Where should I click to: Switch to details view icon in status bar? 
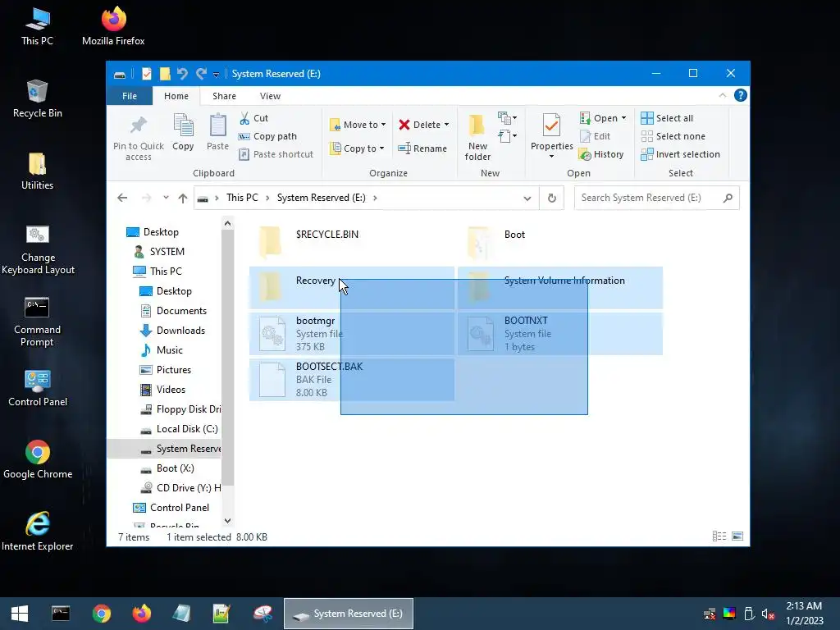coord(719,536)
